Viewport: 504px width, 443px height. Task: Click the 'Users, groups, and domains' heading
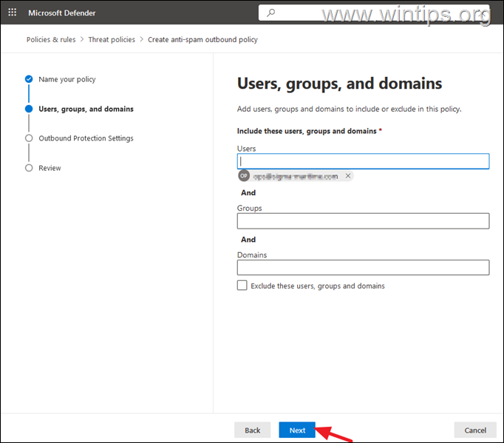pyautogui.click(x=339, y=84)
